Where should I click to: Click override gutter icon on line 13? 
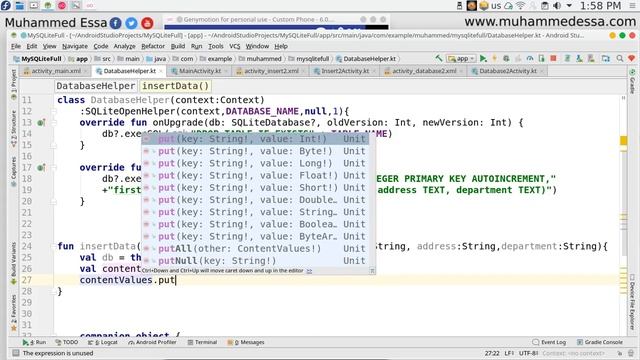[x=41, y=122]
